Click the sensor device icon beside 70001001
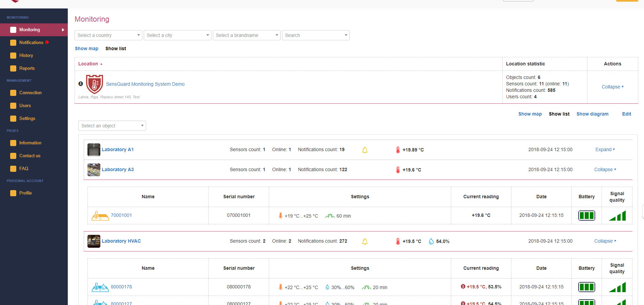The image size is (644, 305). point(100,216)
